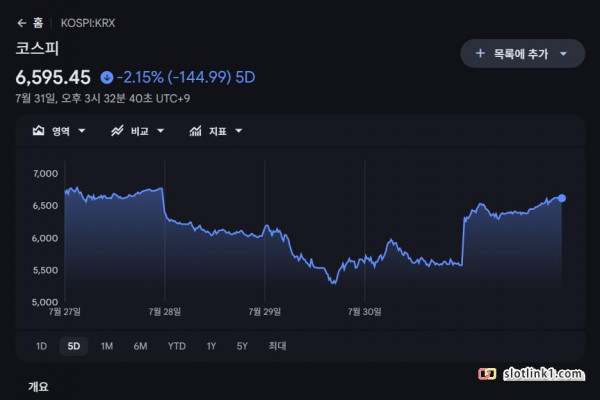The width and height of the screenshot is (600, 400).
Task: Open the 지표 indicators dropdown arrow
Action: click(x=238, y=131)
